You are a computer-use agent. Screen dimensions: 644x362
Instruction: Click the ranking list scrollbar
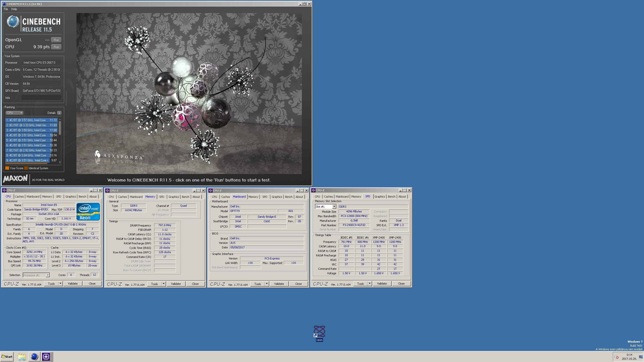60,141
